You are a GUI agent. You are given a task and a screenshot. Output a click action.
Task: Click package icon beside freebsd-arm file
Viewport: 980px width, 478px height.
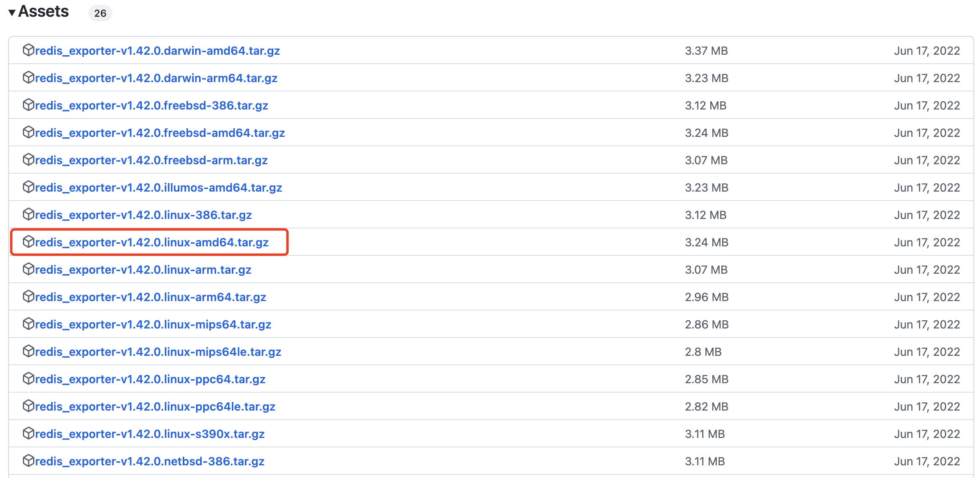coord(28,159)
